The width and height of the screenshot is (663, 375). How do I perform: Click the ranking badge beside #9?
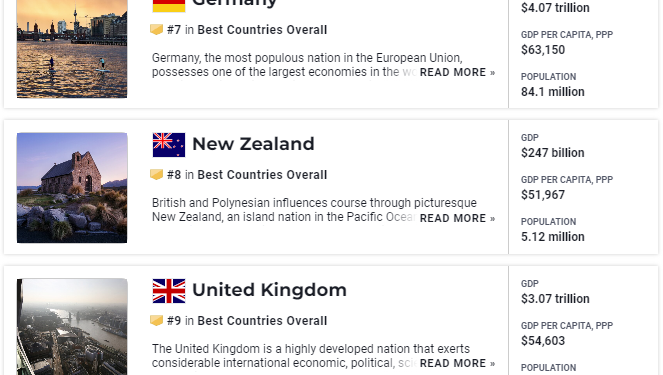click(156, 320)
